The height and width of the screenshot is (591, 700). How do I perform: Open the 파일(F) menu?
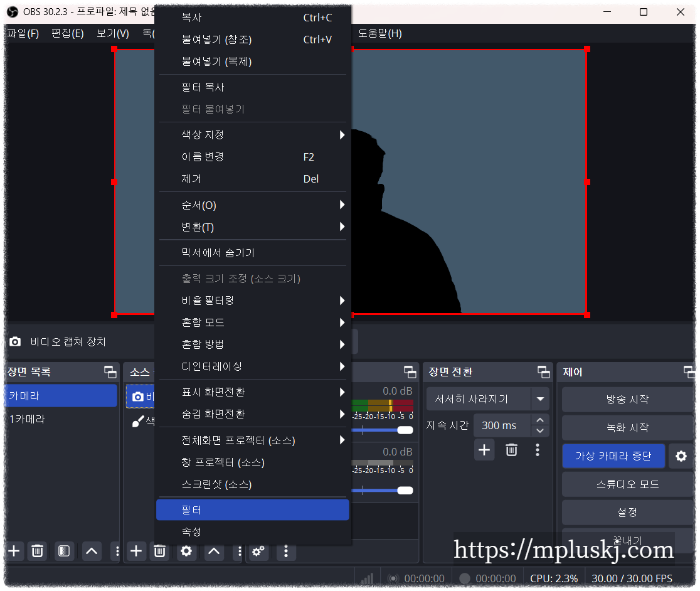(x=22, y=33)
